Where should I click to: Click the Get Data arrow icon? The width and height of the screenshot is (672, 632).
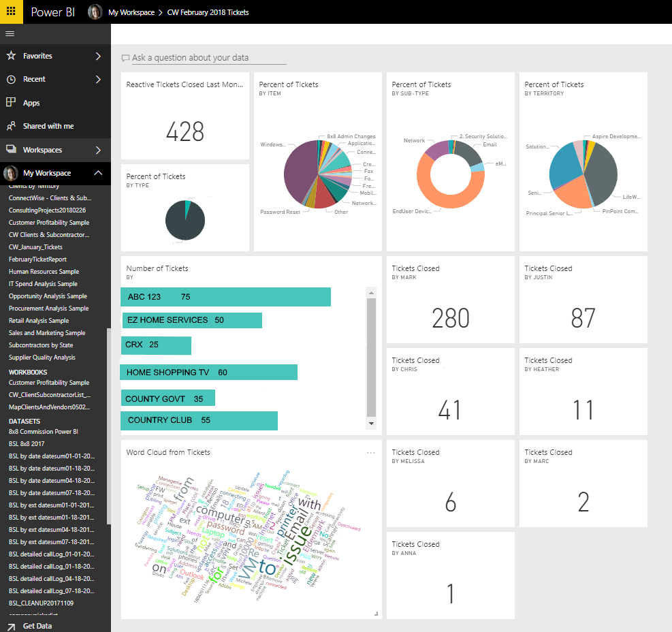11,627
